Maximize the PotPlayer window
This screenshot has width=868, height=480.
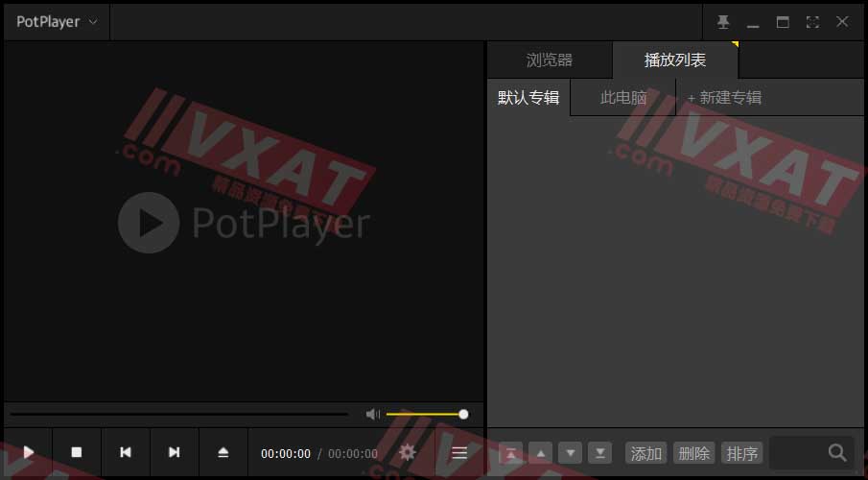click(783, 22)
